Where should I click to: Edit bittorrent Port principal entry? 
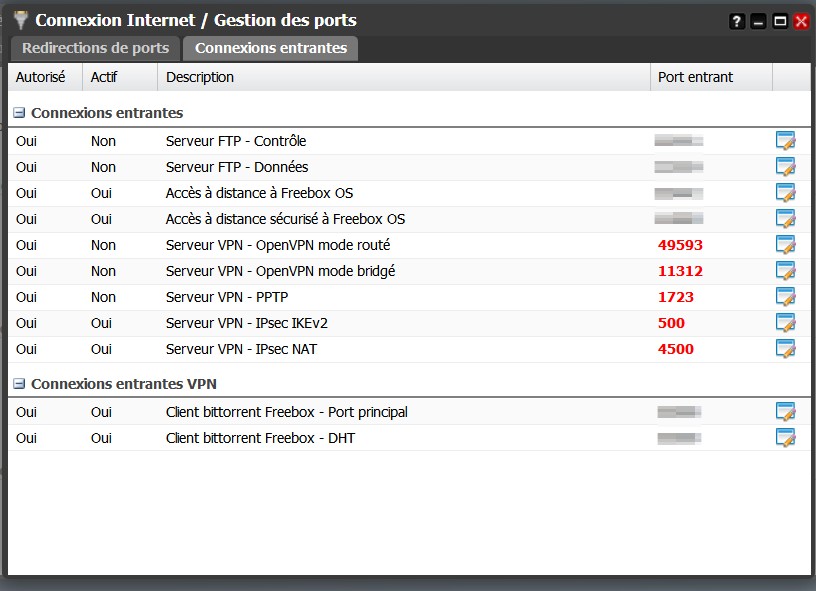click(785, 412)
